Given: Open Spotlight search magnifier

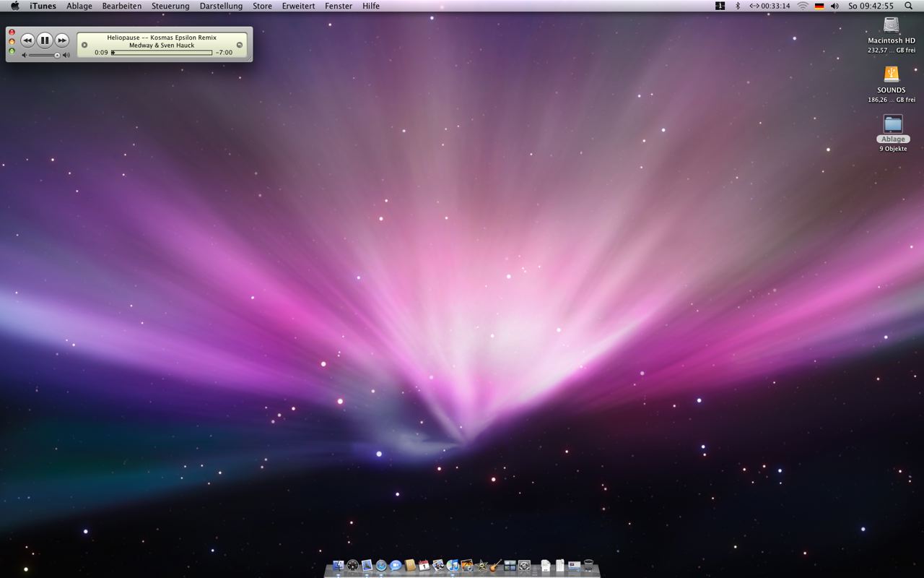Looking at the screenshot, I should point(908,6).
